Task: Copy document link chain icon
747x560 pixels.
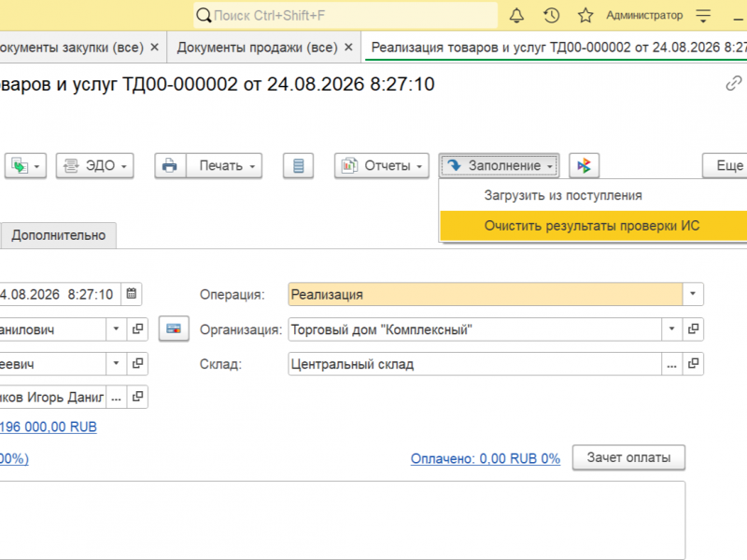Action: point(734,83)
